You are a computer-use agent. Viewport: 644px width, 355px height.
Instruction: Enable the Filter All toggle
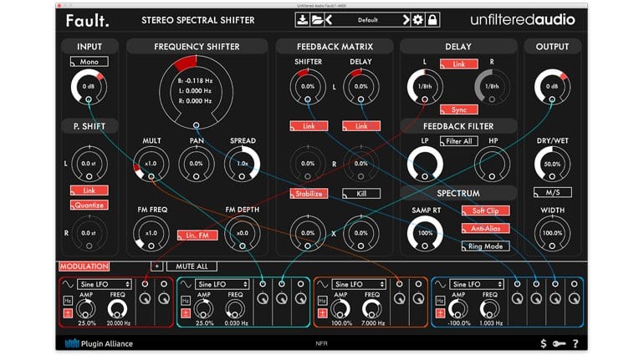click(459, 141)
